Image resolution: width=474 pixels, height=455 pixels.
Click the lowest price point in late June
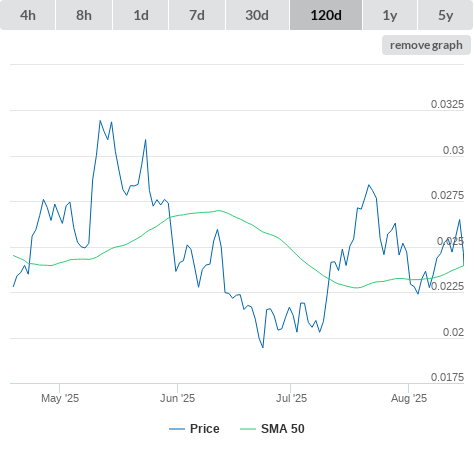coord(263,347)
